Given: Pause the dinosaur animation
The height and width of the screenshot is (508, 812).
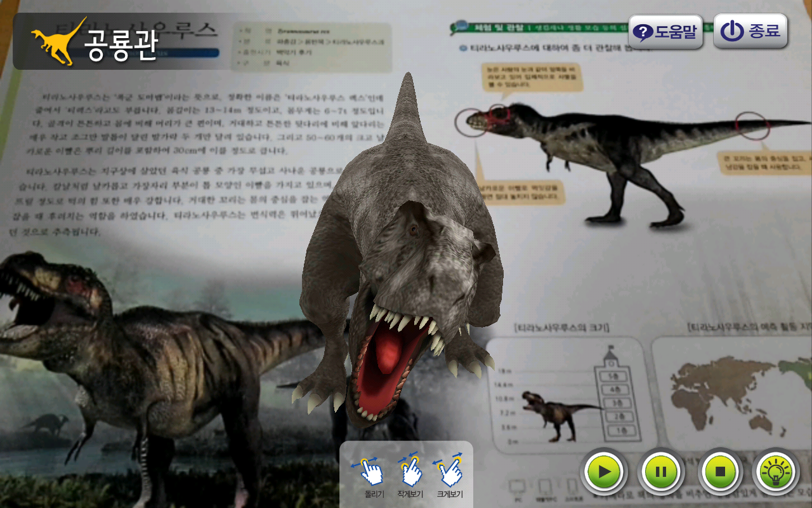Looking at the screenshot, I should pos(661,472).
